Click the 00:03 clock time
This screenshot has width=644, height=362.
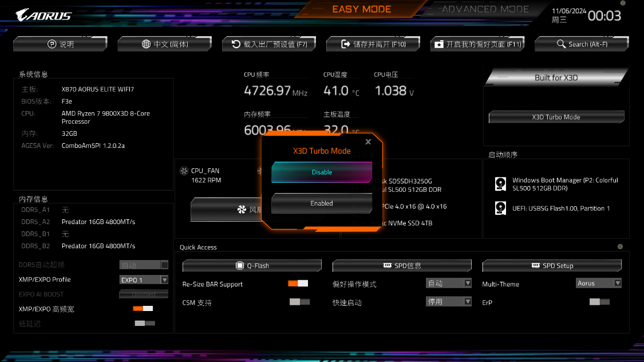pyautogui.click(x=604, y=15)
